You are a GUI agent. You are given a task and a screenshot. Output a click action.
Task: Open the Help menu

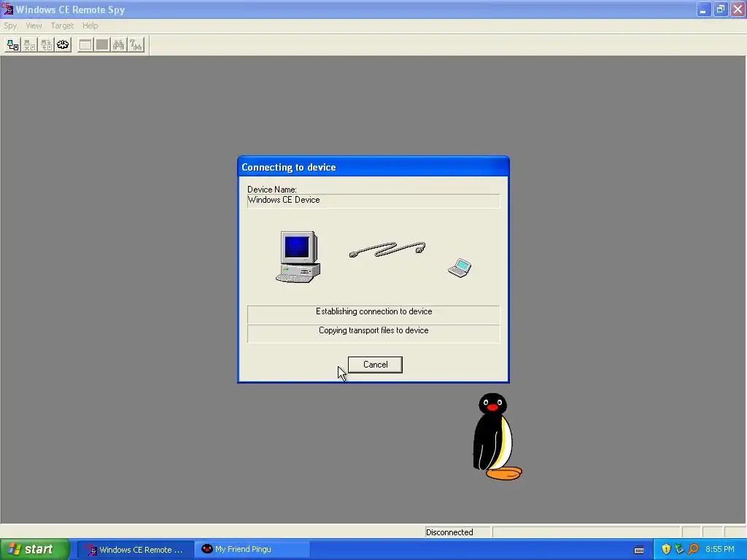click(x=90, y=26)
